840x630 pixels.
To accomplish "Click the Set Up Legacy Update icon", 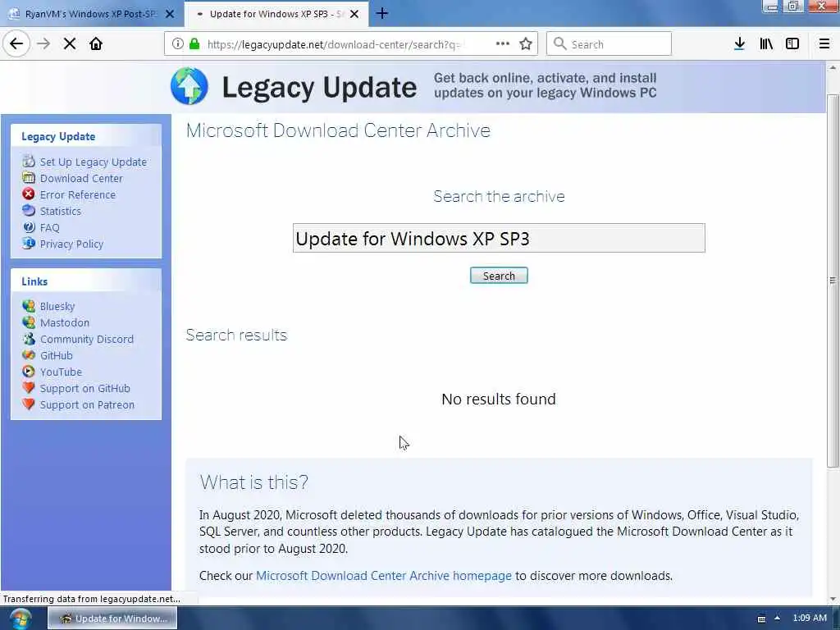I will click(x=29, y=162).
